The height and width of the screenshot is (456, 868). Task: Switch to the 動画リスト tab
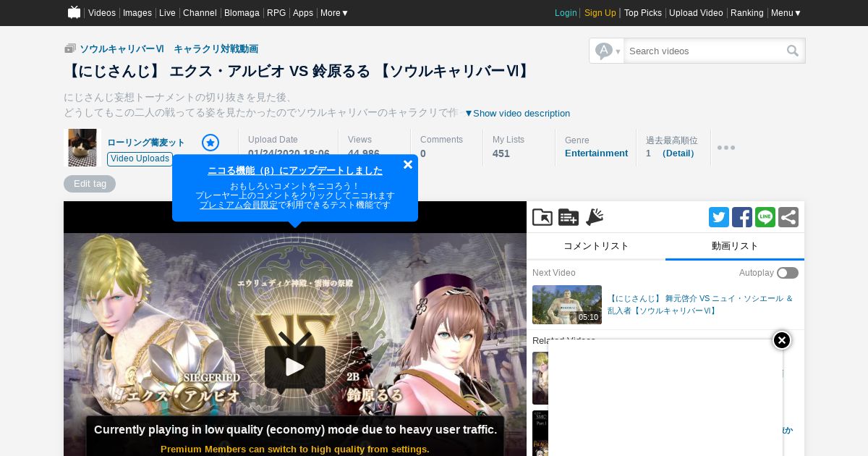(735, 246)
